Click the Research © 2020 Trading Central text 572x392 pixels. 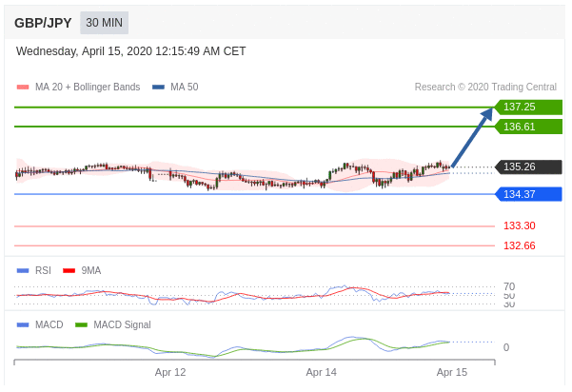pos(485,87)
